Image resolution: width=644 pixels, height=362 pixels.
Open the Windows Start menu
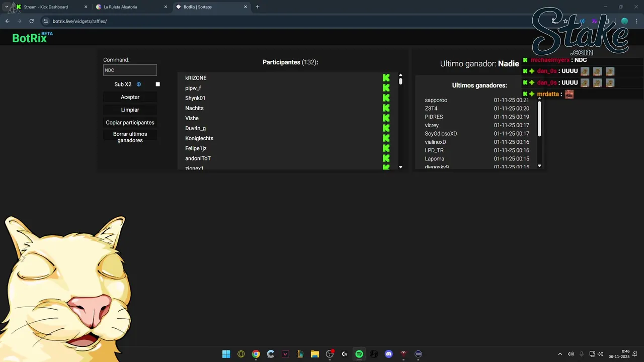pos(226,354)
